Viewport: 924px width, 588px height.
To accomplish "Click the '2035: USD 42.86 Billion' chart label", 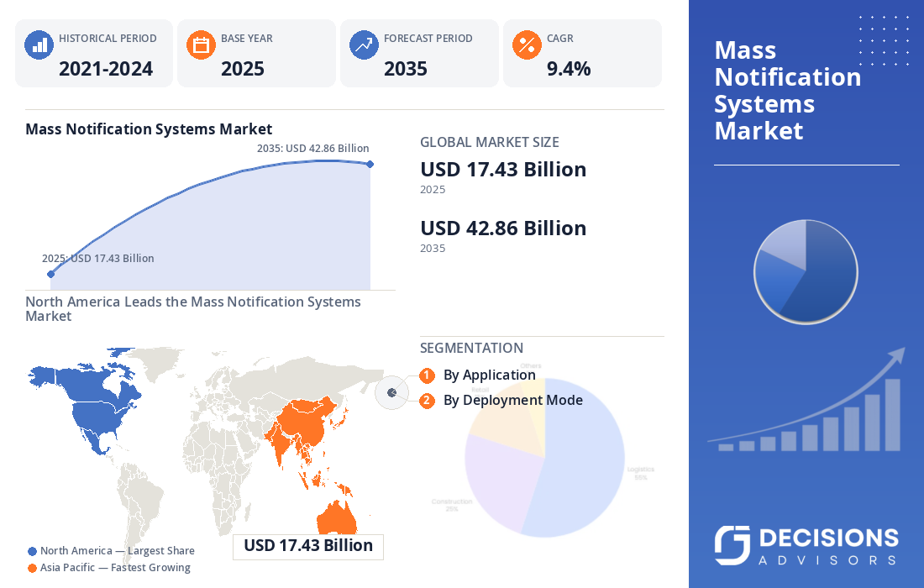I will [x=313, y=149].
